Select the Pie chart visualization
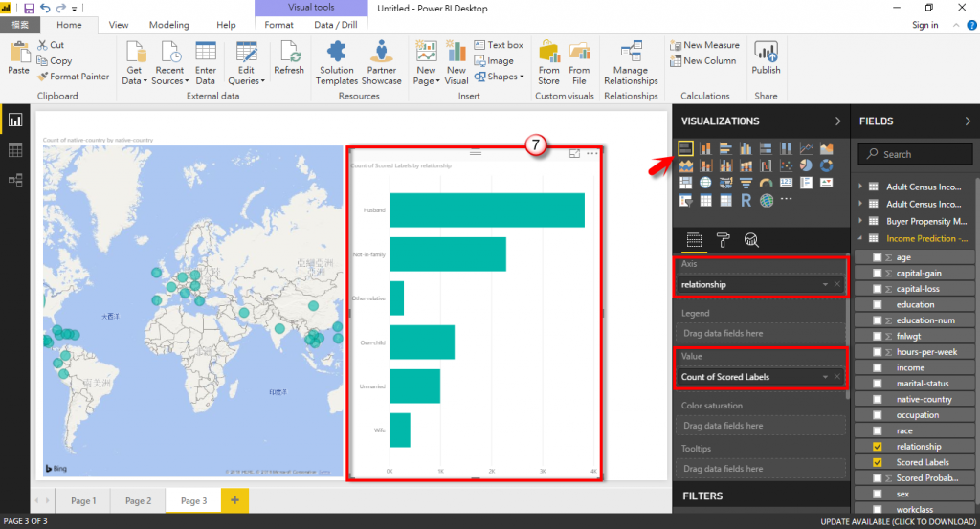The width and height of the screenshot is (980, 529). (x=806, y=165)
